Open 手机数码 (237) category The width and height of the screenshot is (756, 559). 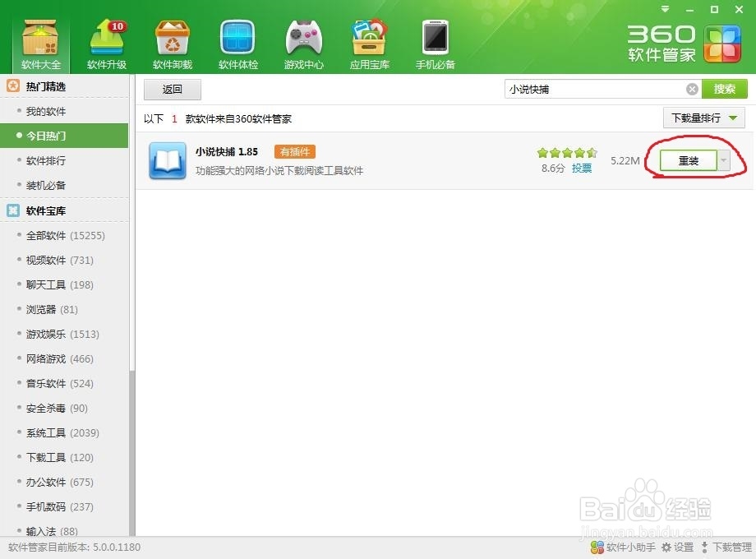[x=60, y=506]
